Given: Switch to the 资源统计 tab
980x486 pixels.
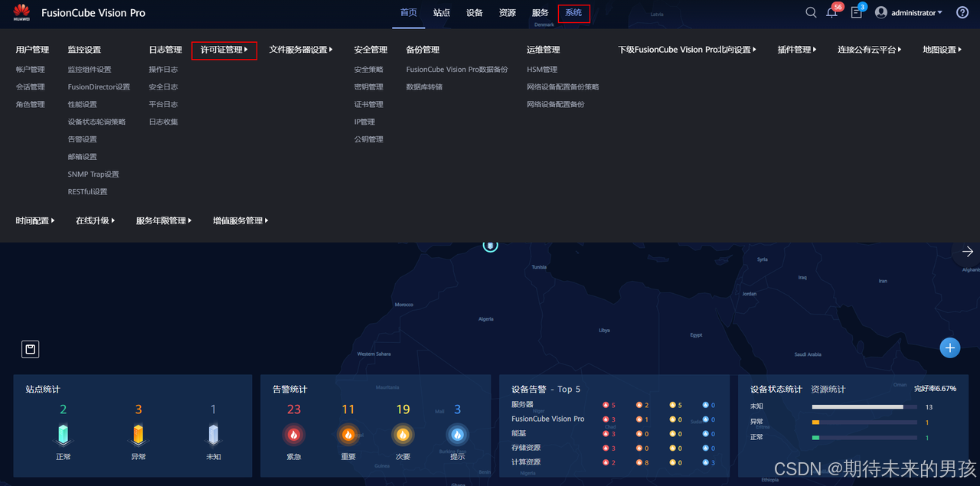Looking at the screenshot, I should click(828, 390).
